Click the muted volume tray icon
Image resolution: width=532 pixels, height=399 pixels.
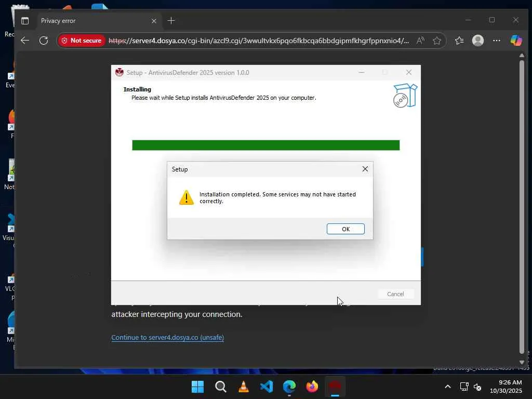477,387
